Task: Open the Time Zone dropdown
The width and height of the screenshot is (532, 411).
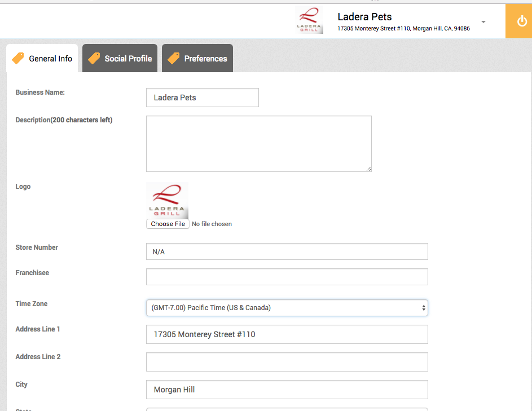Action: pyautogui.click(x=287, y=308)
